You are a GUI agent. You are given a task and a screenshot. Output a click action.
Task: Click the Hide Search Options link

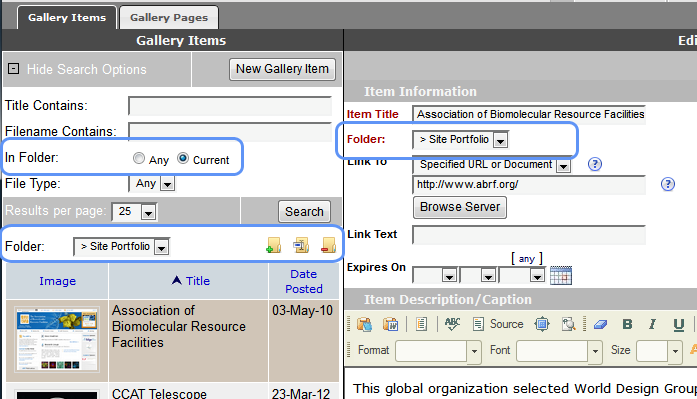point(86,69)
